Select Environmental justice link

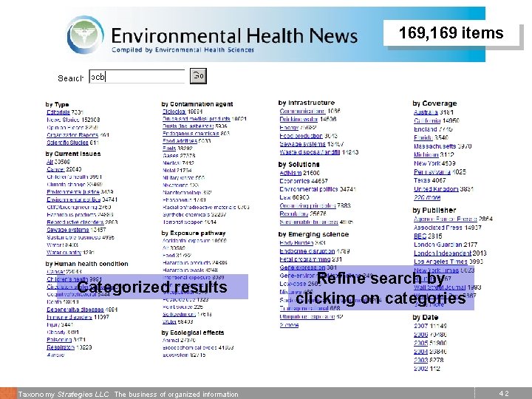tap(73, 192)
